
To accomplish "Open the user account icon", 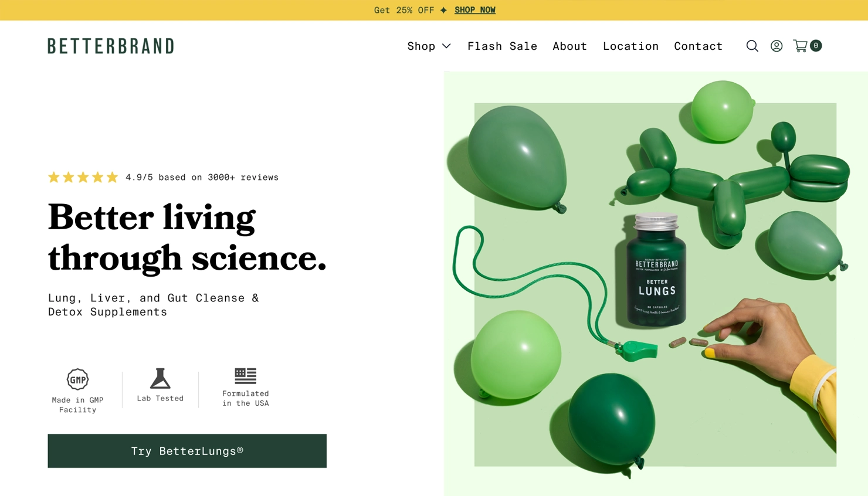I will (777, 46).
